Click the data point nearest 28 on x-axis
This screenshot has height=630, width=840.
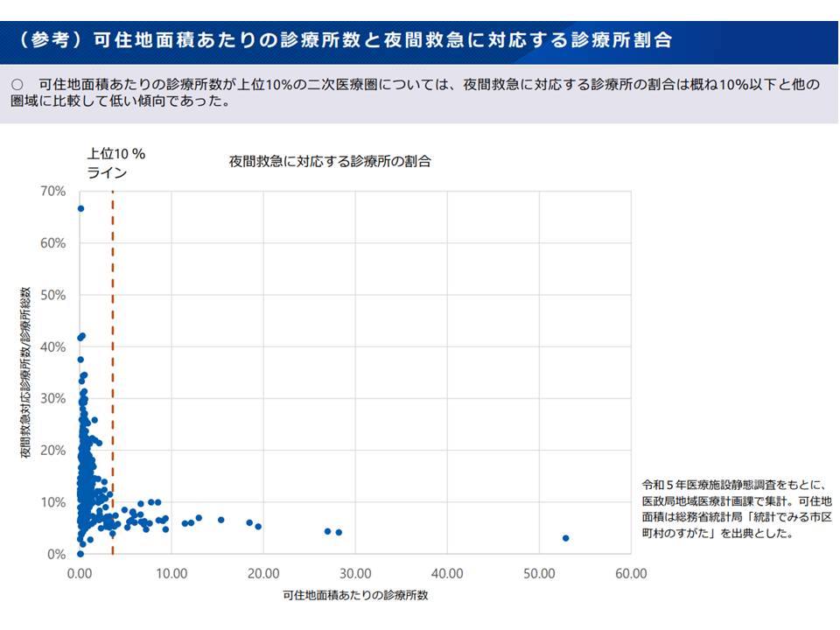[339, 532]
